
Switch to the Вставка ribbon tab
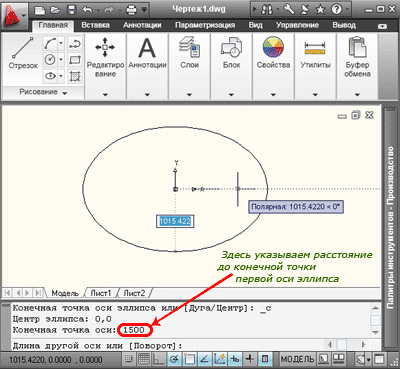coord(95,25)
